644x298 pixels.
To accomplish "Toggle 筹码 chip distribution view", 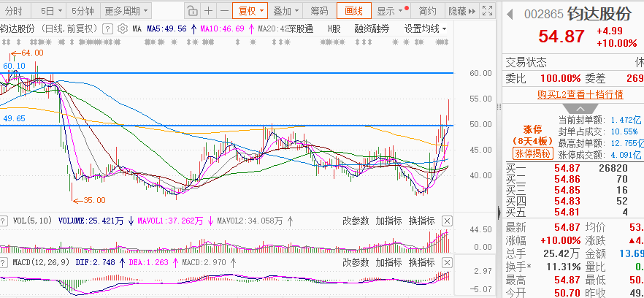I will [x=319, y=11].
